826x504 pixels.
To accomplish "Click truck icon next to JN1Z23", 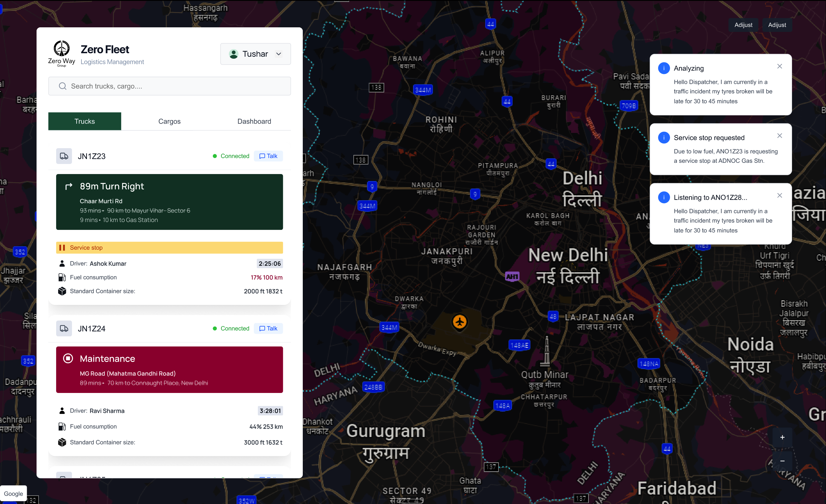I will 64,156.
